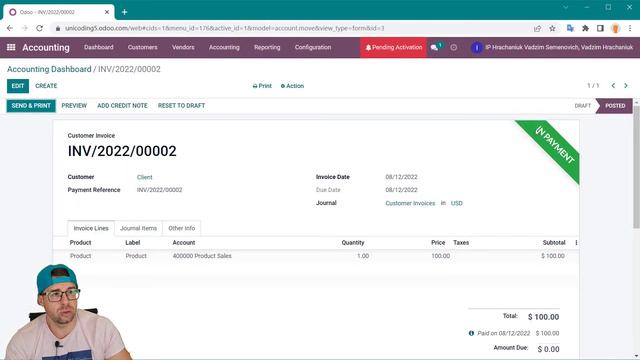Open the Action dropdown
640x360 pixels.
coord(292,86)
